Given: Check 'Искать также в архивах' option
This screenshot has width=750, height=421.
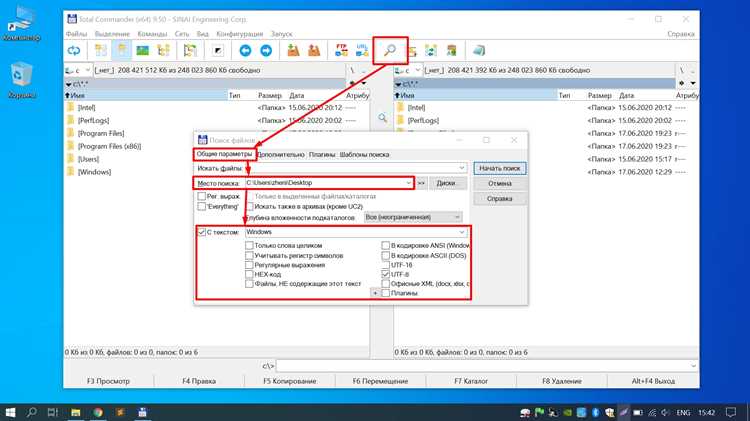Looking at the screenshot, I should point(250,206).
